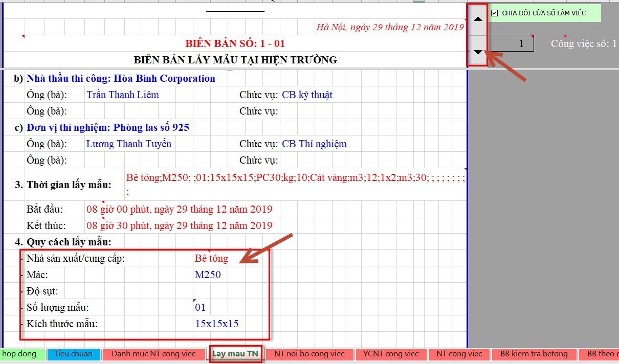Select the cell containing 'M250'
The width and height of the screenshot is (619, 364).
click(208, 275)
